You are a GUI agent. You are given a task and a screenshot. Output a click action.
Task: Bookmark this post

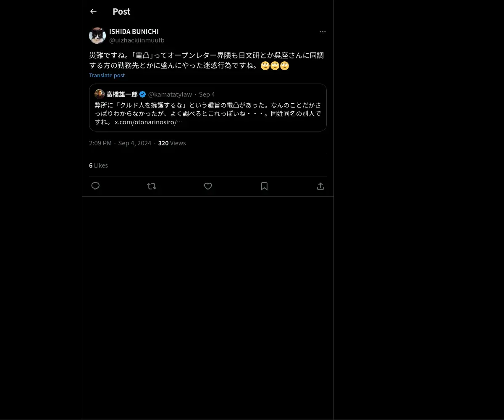[x=264, y=186]
